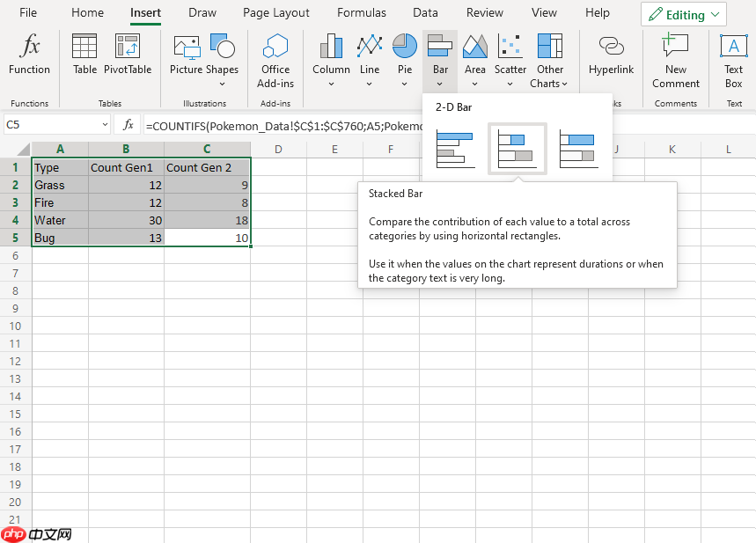The width and height of the screenshot is (756, 543).
Task: Select row 10 header
Action: [16, 326]
